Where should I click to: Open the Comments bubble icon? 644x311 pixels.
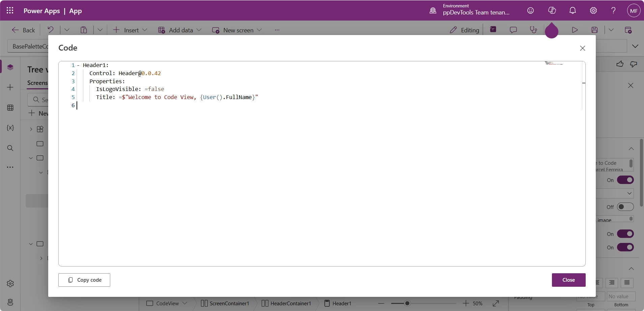[x=513, y=30]
